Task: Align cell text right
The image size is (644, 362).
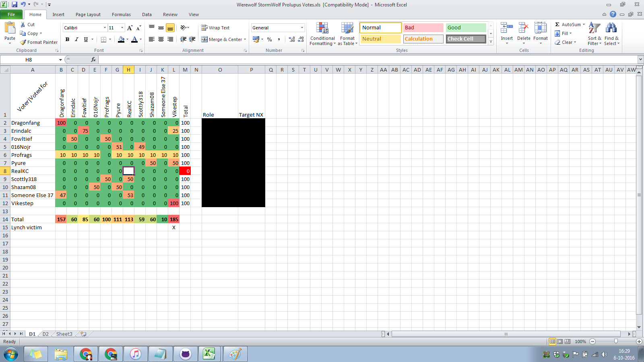Action: point(170,39)
